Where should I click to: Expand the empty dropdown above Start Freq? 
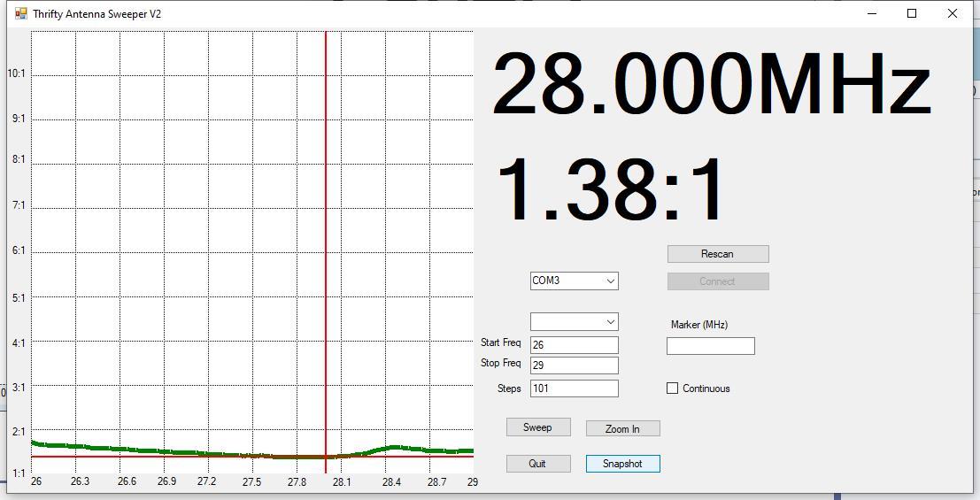[x=575, y=321]
